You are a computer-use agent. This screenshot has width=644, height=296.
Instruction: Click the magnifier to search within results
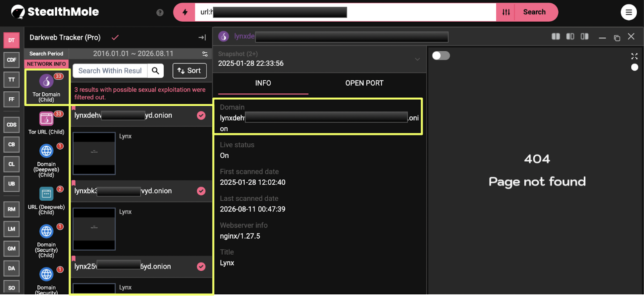155,71
